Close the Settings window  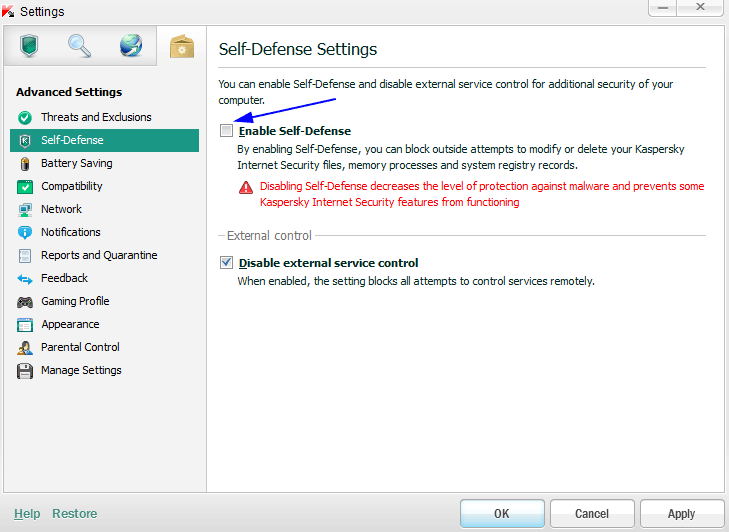tap(700, 7)
